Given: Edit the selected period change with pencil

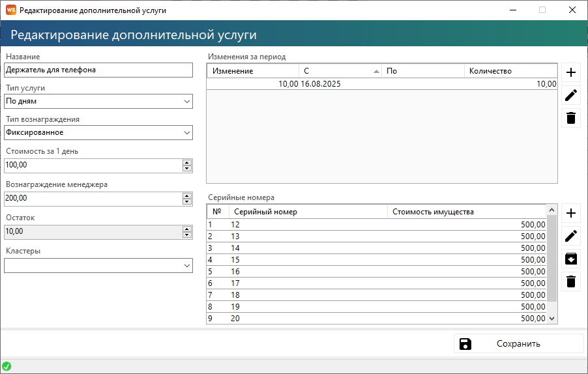Looking at the screenshot, I should click(x=571, y=95).
